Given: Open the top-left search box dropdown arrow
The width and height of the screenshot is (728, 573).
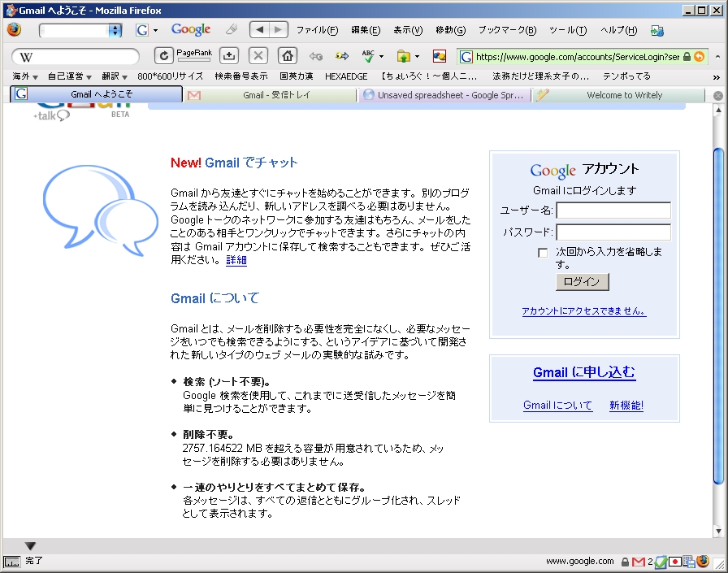Looking at the screenshot, I should [115, 30].
